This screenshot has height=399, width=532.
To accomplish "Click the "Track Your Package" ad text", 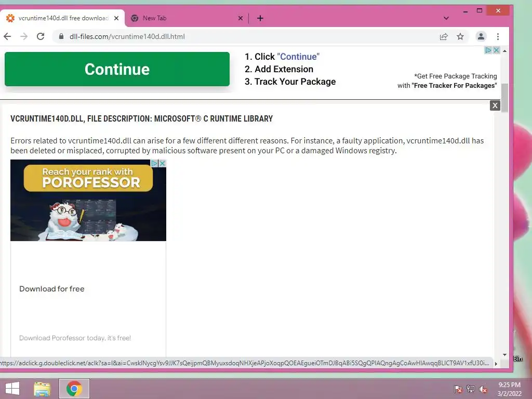I will (295, 82).
